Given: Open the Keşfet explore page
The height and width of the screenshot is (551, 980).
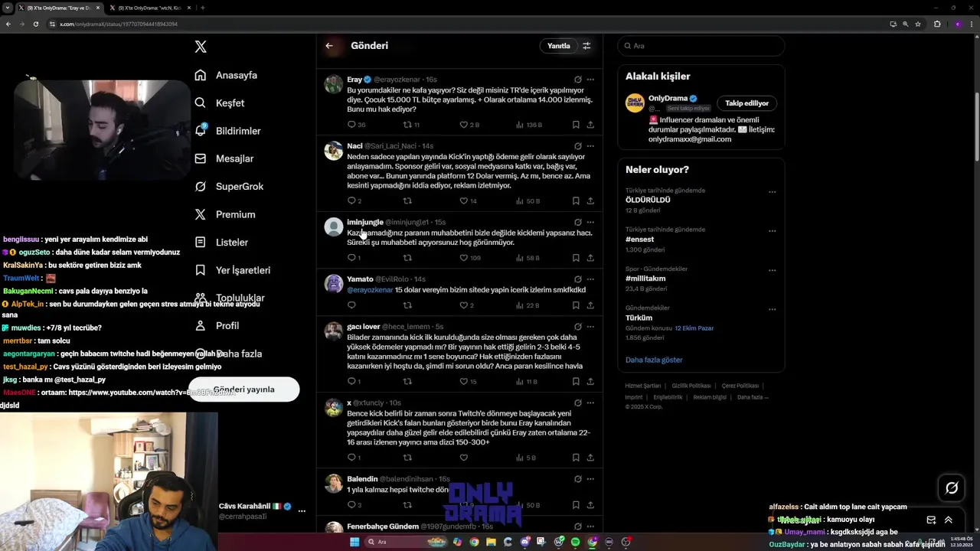Looking at the screenshot, I should click(220, 103).
